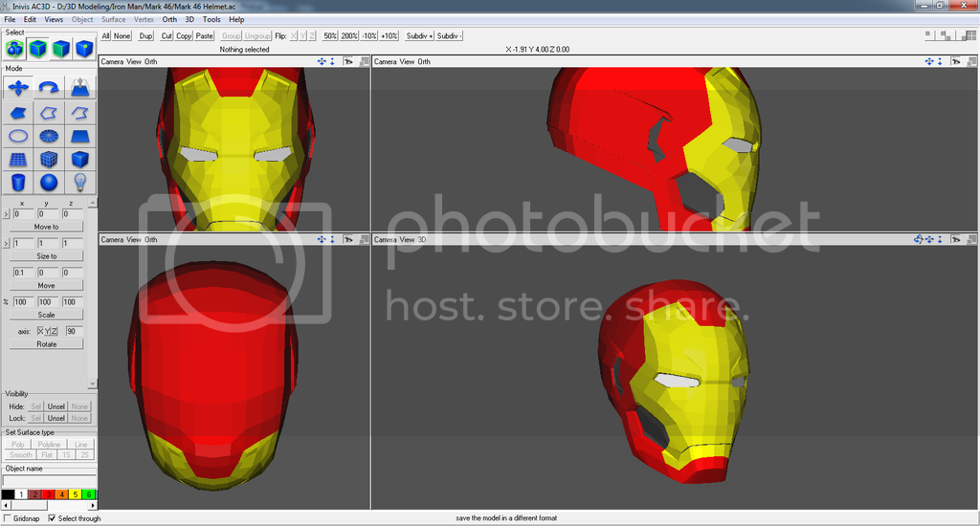
Task: Choose the filled Polygon draw tool
Action: coord(18,113)
